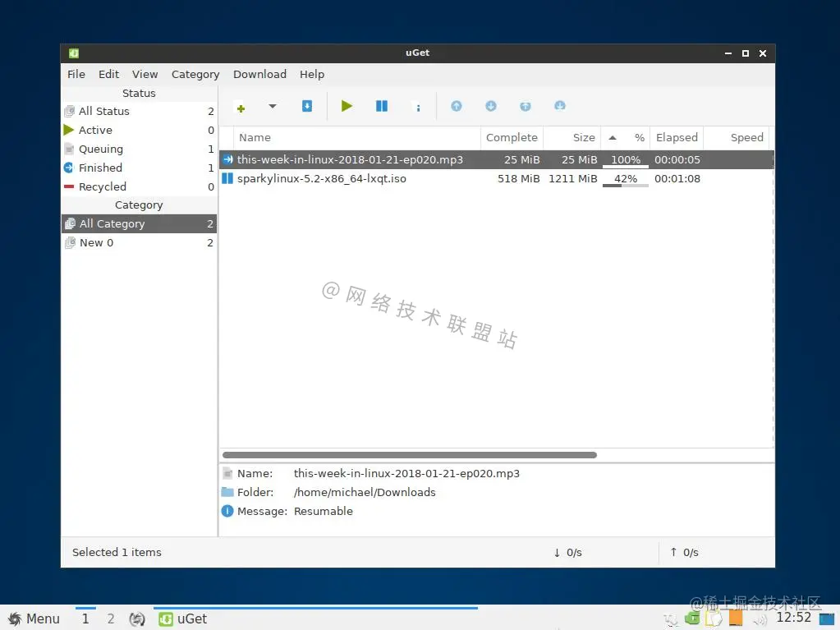
Task: Sort by the Size column header
Action: pyautogui.click(x=572, y=138)
